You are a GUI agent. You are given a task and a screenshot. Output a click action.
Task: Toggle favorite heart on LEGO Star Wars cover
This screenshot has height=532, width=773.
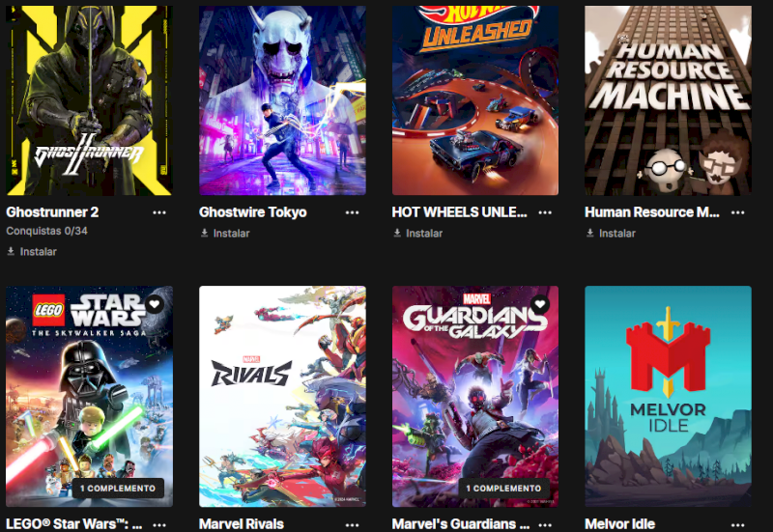tap(155, 304)
